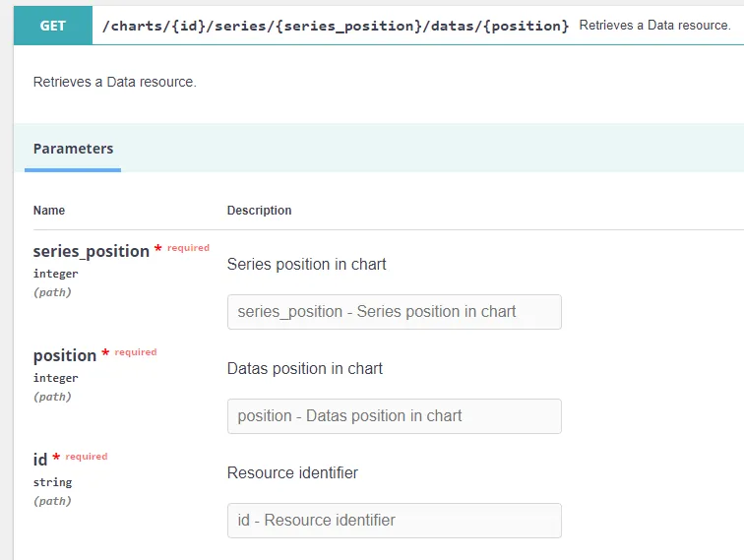Click the id parameter name
This screenshot has width=744, height=560.
[x=40, y=460]
